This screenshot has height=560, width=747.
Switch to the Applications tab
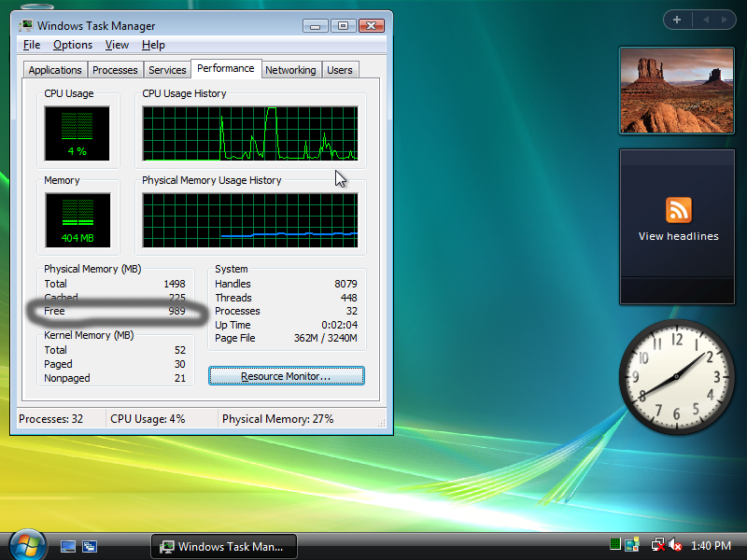click(x=55, y=70)
